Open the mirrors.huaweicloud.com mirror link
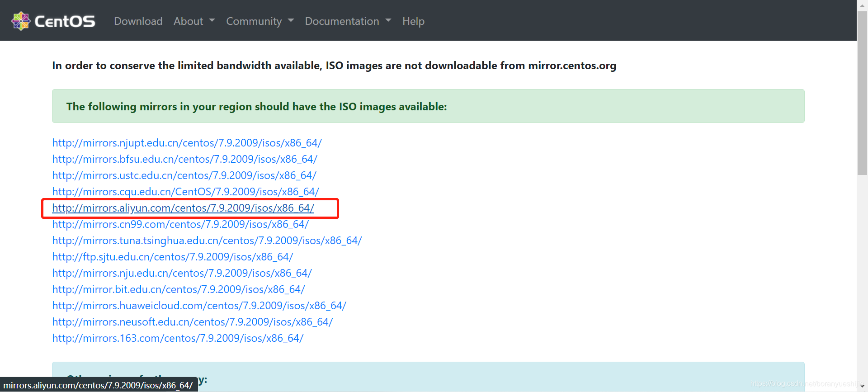868x392 pixels. (x=199, y=306)
